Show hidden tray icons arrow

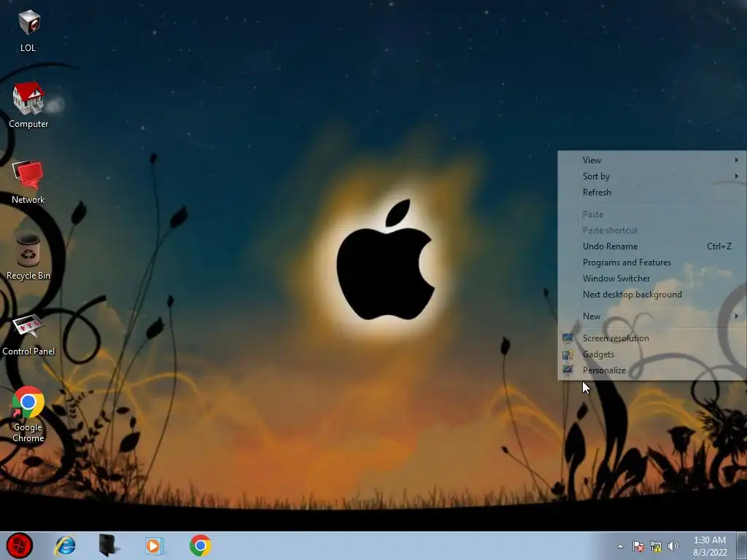click(x=620, y=546)
